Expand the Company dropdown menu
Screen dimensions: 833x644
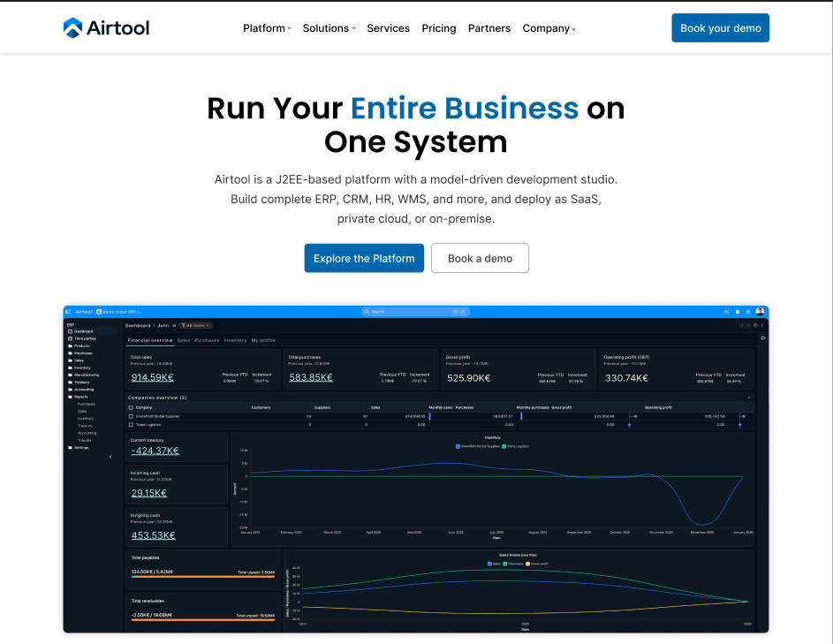point(549,28)
